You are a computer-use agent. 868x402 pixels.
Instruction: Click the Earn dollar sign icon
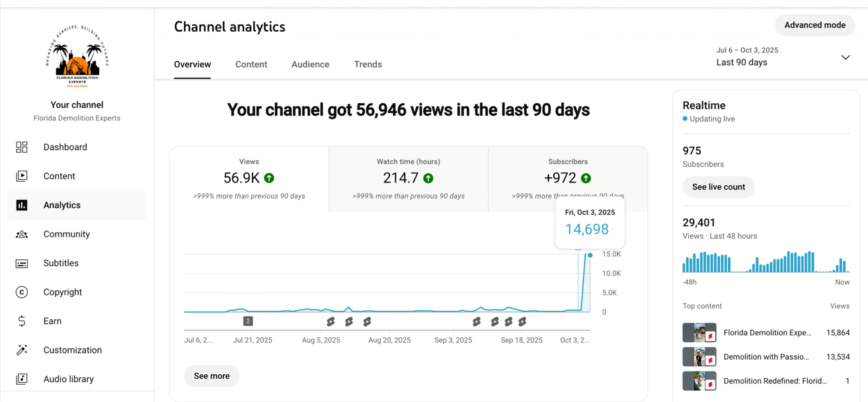pos(22,321)
